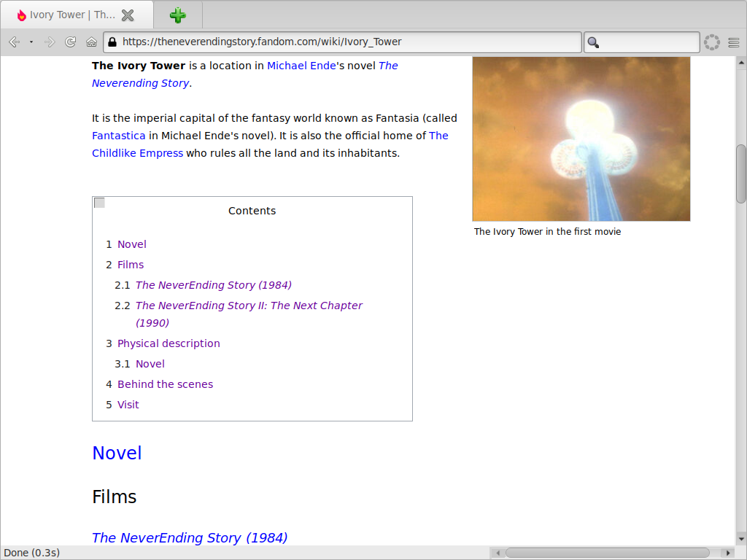Toggle the Contents box checkbox
This screenshot has height=560, width=747.
100,203
